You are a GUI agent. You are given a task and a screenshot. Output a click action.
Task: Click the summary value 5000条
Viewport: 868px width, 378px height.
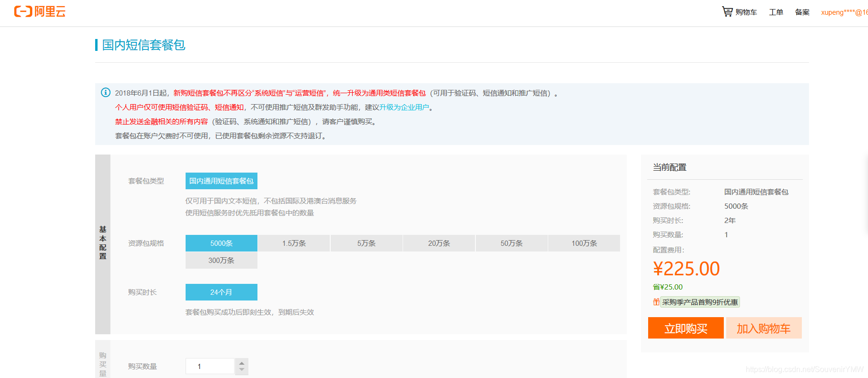pos(736,206)
